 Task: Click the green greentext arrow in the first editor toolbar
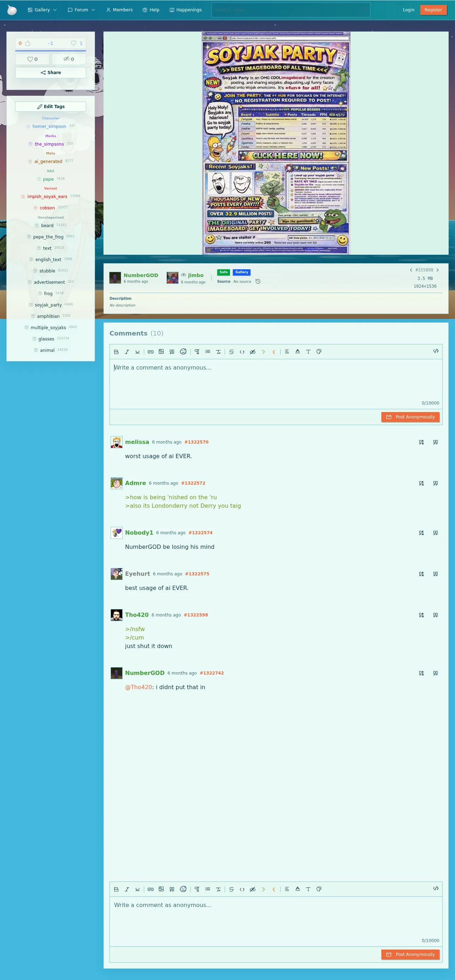pyautogui.click(x=263, y=351)
